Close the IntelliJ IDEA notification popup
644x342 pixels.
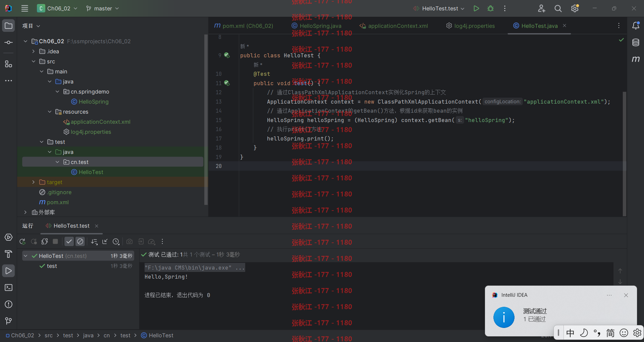click(626, 295)
